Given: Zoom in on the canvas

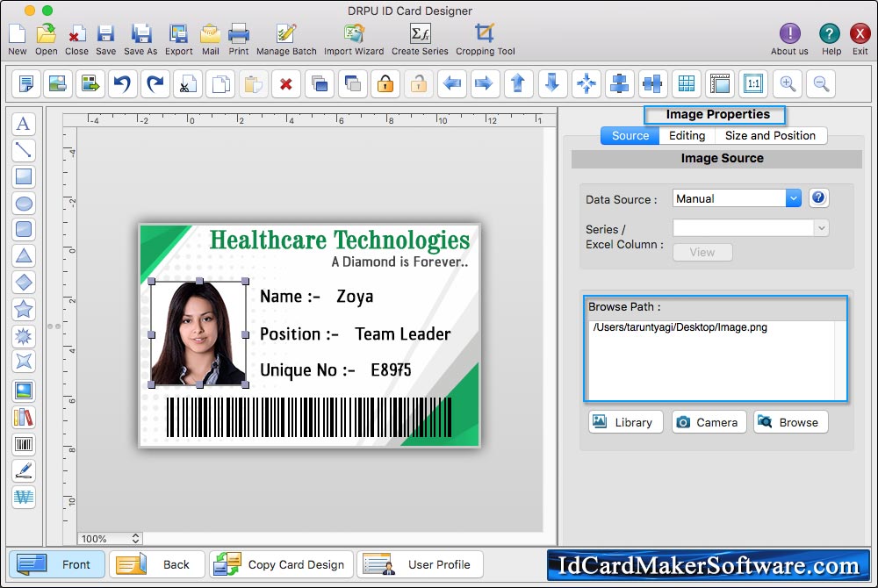Looking at the screenshot, I should [x=788, y=84].
